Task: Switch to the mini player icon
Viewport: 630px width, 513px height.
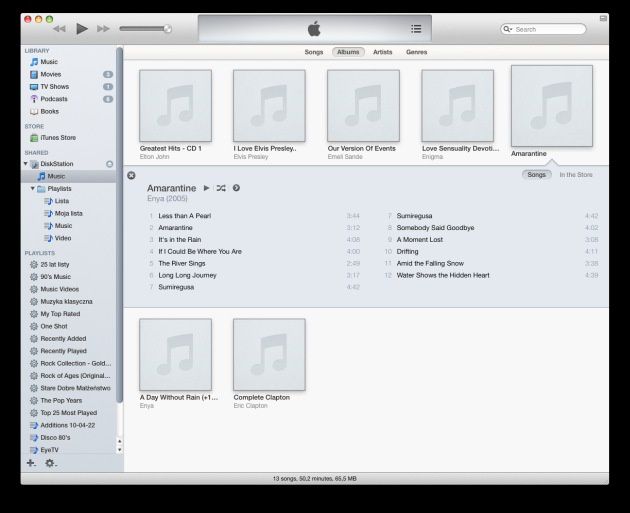Action: click(603, 18)
